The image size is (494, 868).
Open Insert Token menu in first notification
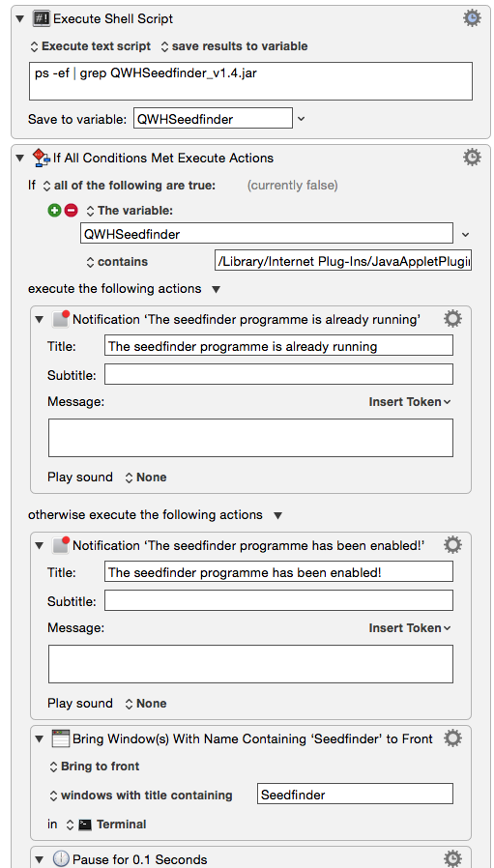click(410, 402)
